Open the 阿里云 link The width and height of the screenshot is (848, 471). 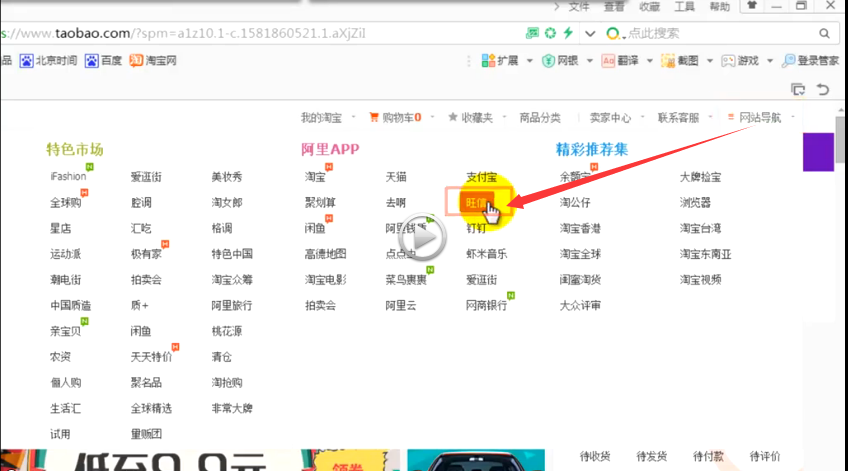[x=401, y=306]
